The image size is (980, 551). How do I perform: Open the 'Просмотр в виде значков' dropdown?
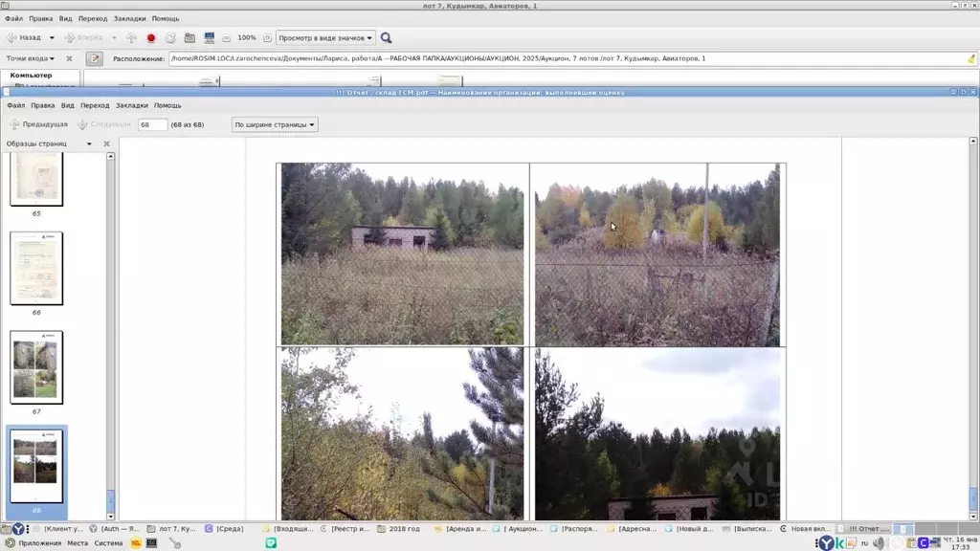pyautogui.click(x=325, y=38)
